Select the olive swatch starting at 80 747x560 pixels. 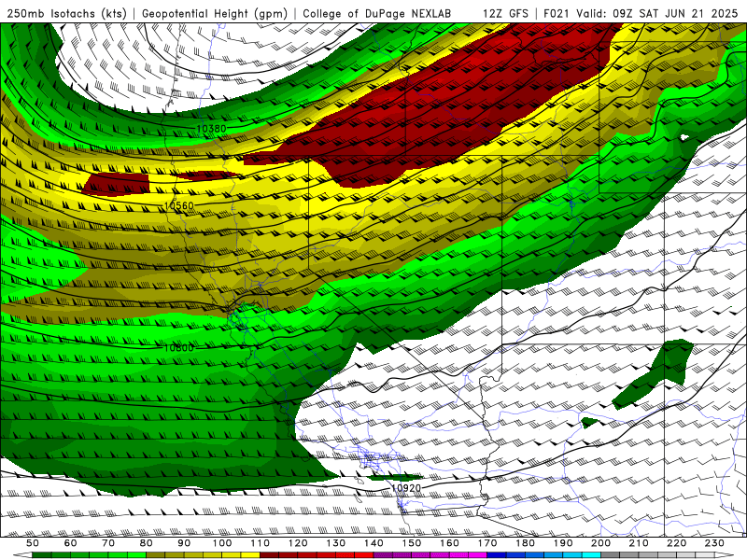[x=155, y=554]
